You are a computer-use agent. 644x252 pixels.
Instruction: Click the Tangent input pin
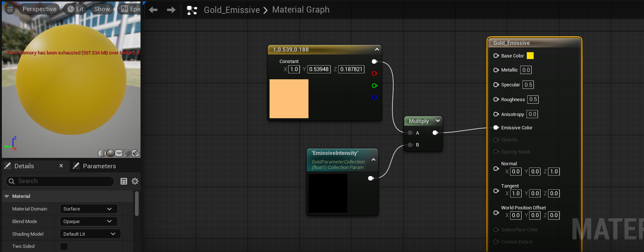point(496,191)
